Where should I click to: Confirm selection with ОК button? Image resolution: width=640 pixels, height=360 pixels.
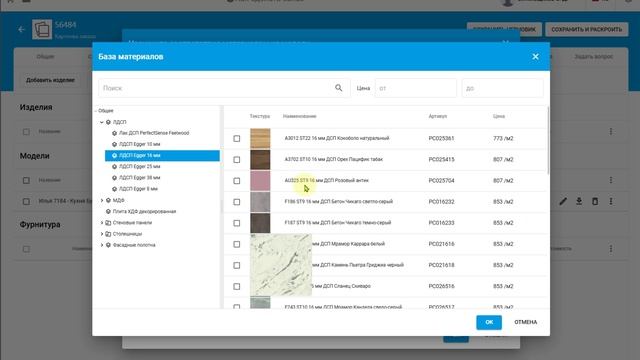click(489, 322)
